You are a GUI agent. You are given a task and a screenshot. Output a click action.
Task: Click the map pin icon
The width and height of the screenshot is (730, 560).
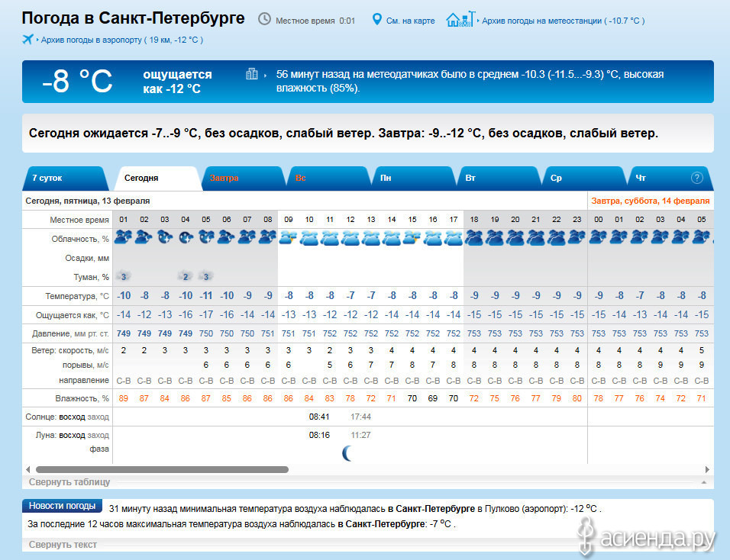(x=376, y=19)
